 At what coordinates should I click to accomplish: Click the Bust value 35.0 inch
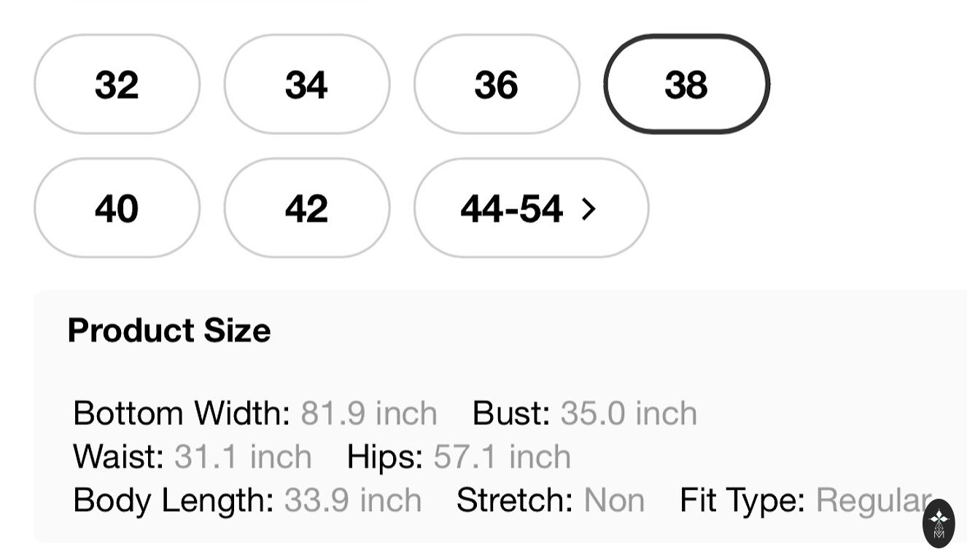tap(628, 413)
